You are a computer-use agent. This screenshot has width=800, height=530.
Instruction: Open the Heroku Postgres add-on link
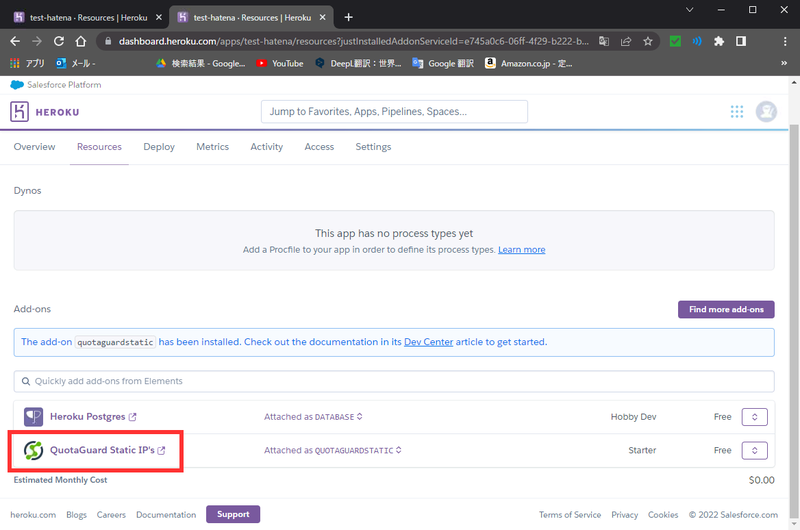coord(87,417)
